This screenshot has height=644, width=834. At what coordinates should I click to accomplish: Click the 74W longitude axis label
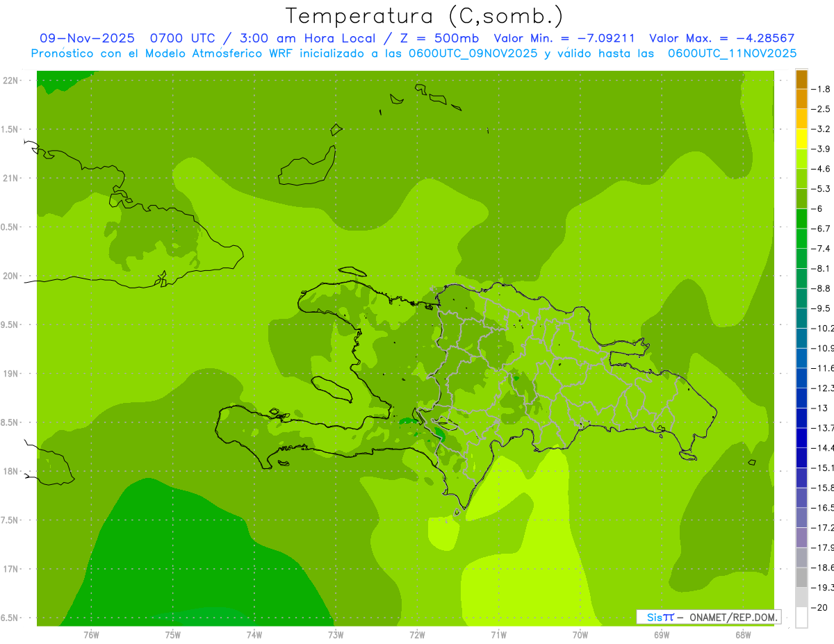[254, 636]
